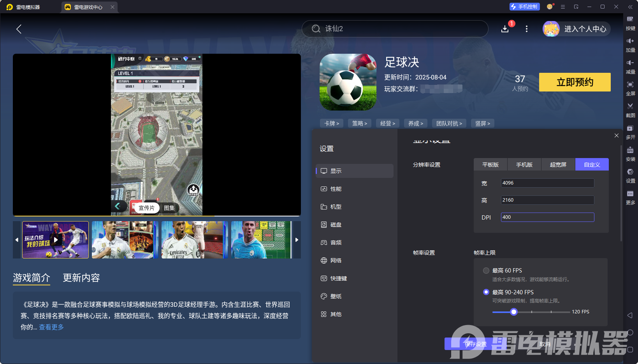638x364 pixels.
Task: Cancel settings with 取消 button
Action: (545, 344)
